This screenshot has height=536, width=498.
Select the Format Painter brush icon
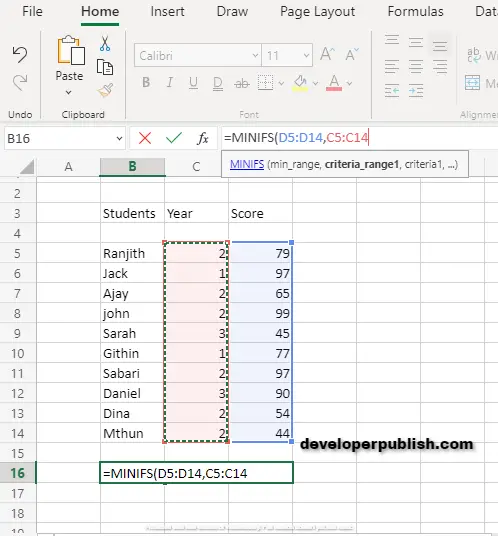pos(105,90)
